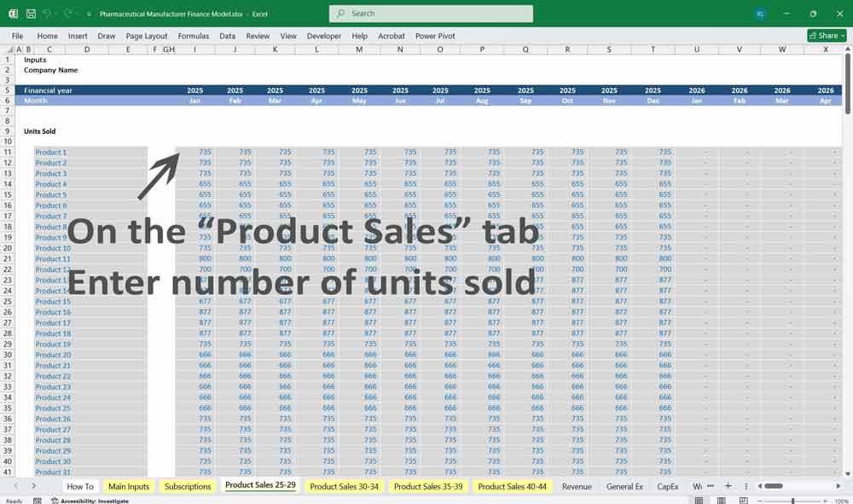This screenshot has width=853, height=504.
Task: Open the Formulas ribbon tab
Action: [193, 36]
